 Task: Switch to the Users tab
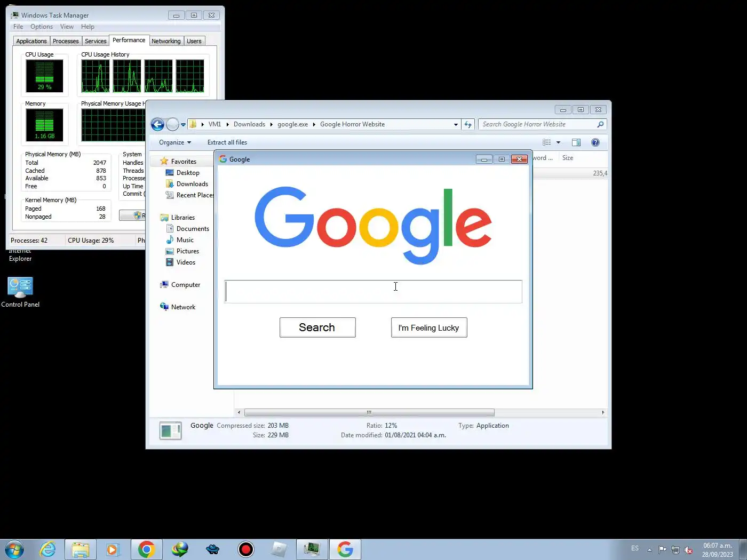click(x=194, y=41)
